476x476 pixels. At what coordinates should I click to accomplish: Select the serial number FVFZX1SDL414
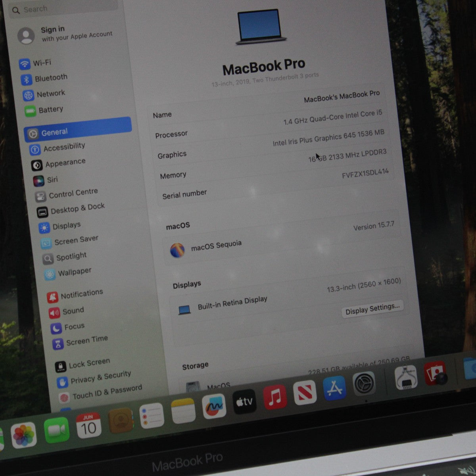365,174
